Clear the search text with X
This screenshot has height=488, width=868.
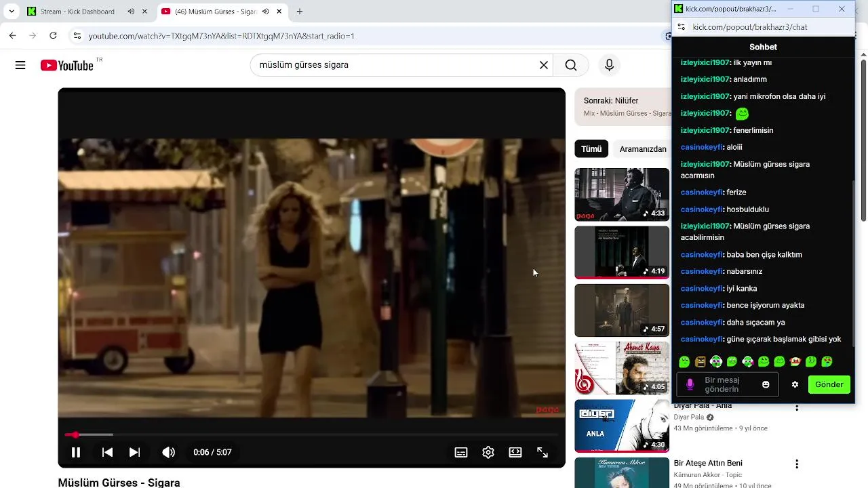pos(543,65)
